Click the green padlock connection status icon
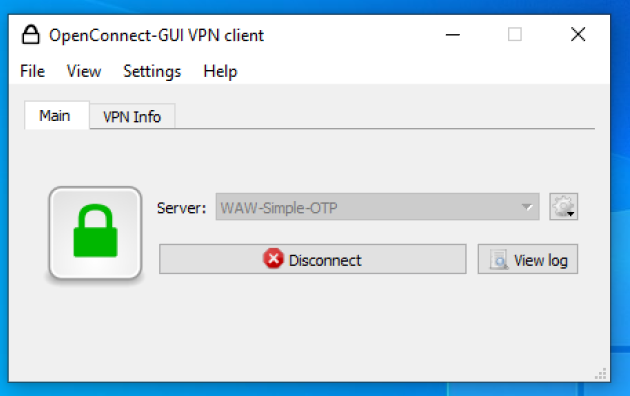Screen dimensions: 630x396 point(95,233)
